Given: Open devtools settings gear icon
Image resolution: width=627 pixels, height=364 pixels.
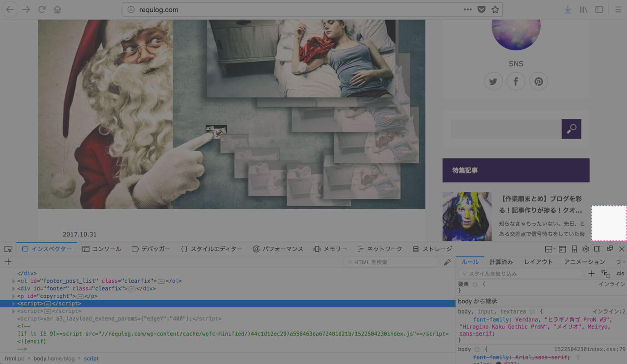Looking at the screenshot, I should (x=586, y=249).
